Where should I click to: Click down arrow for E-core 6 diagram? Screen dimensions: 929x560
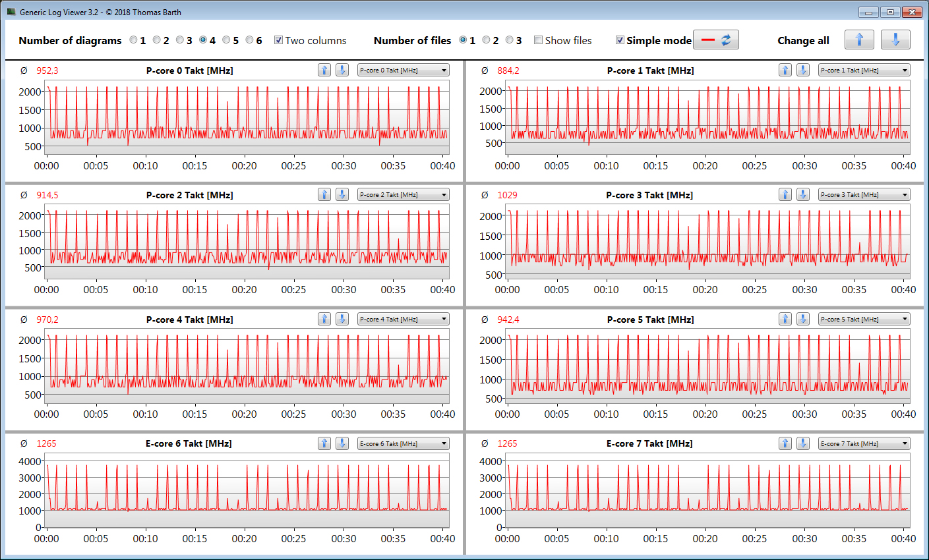click(342, 443)
